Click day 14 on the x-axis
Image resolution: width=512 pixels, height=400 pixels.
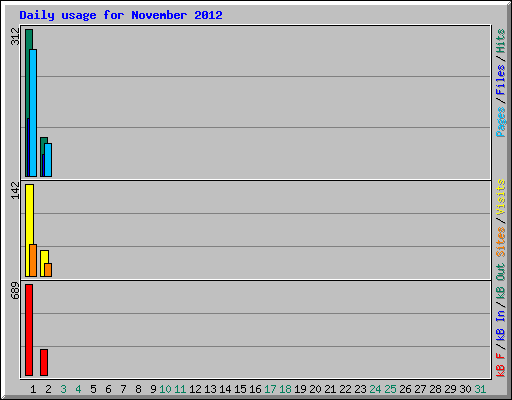tap(225, 389)
